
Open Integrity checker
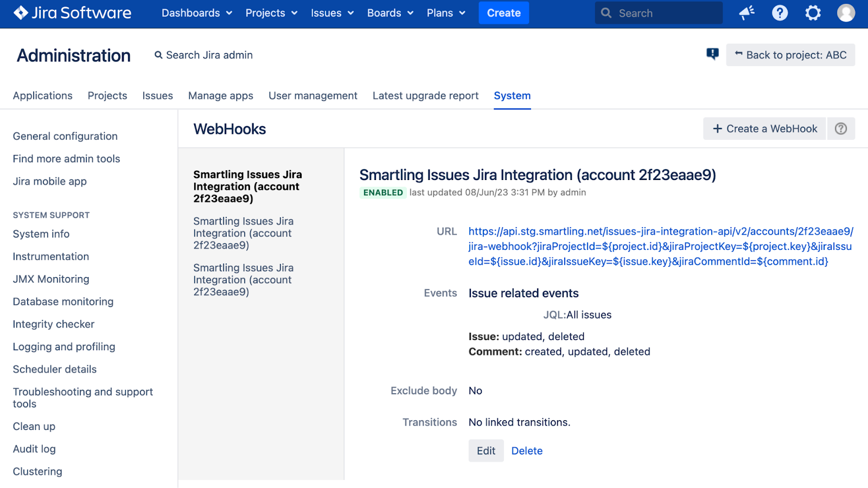point(54,324)
